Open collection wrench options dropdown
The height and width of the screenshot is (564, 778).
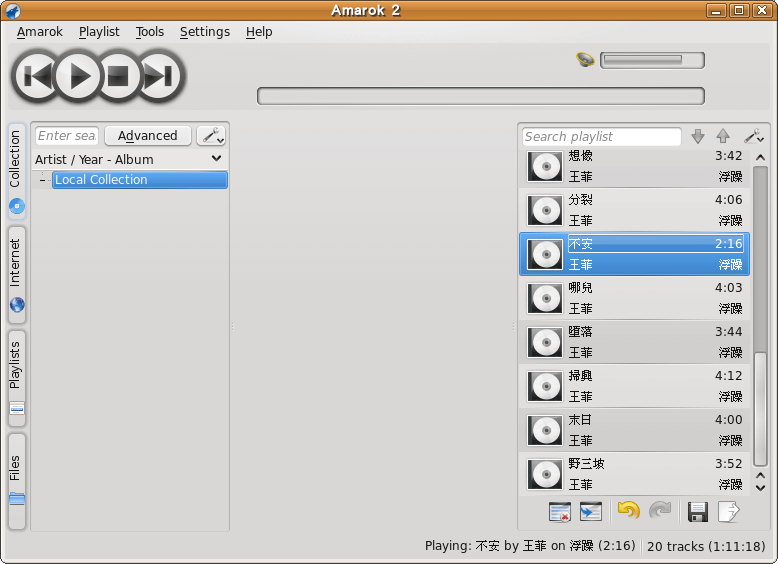pyautogui.click(x=211, y=135)
